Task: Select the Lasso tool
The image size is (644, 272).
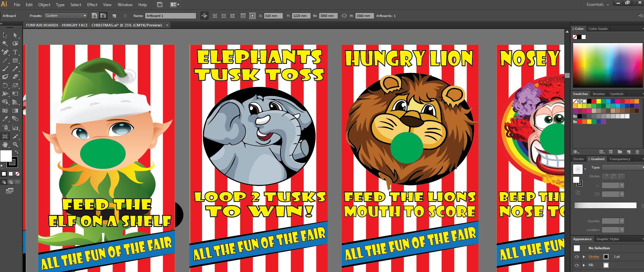Action: tap(15, 43)
